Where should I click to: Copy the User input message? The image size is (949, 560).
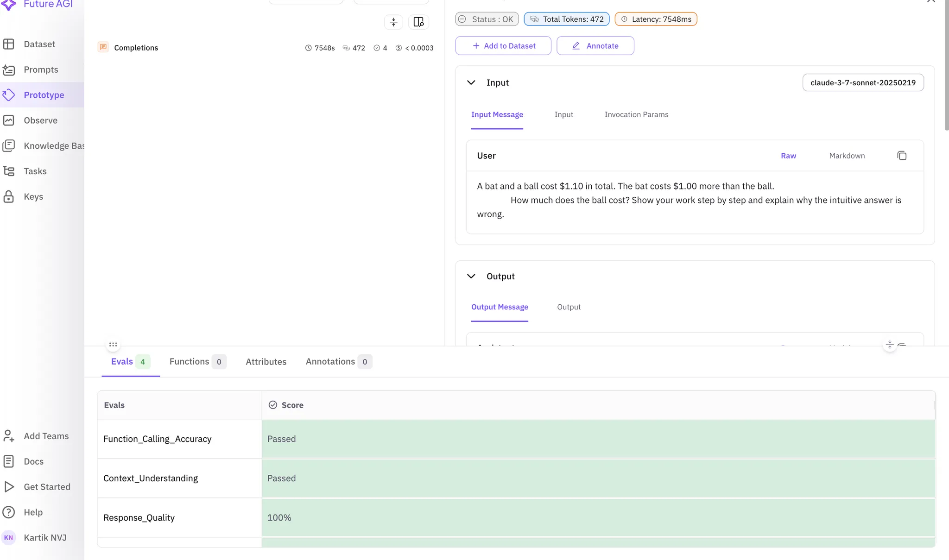(901, 156)
